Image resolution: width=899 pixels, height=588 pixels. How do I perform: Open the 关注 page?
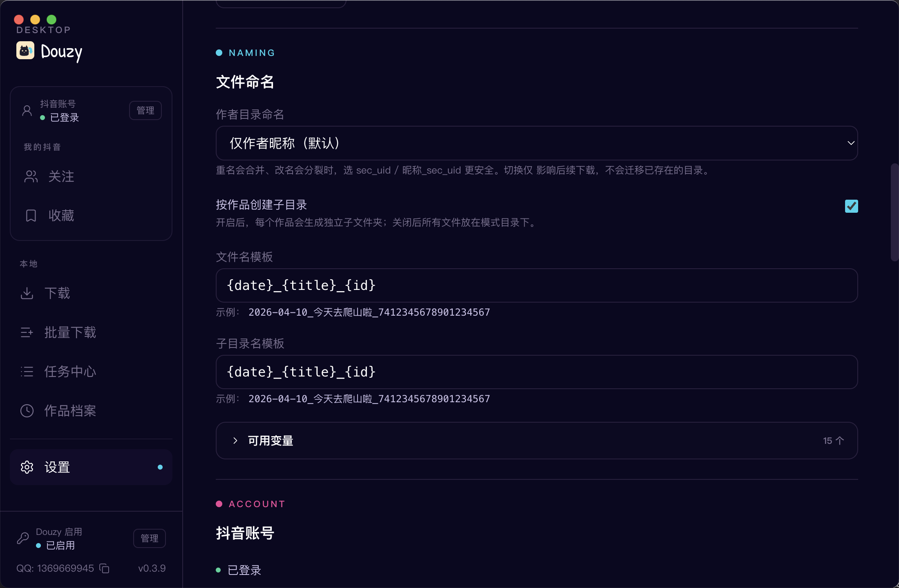[x=91, y=176]
